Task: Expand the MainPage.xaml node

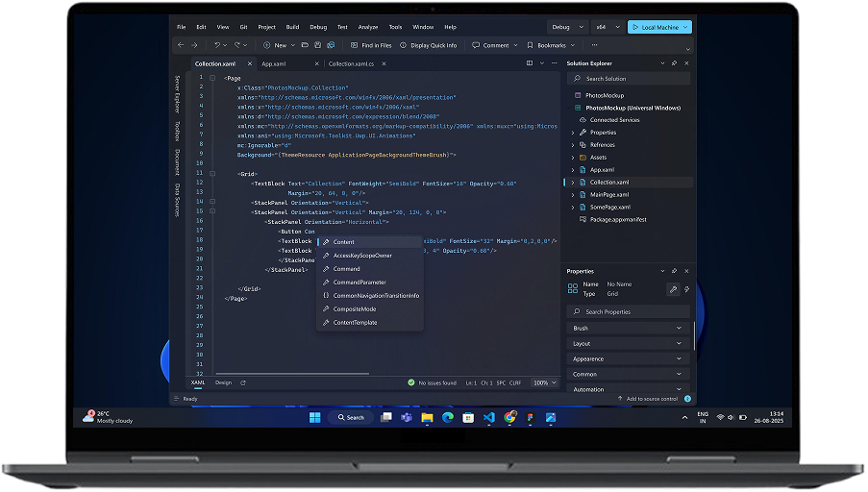Action: pyautogui.click(x=573, y=195)
